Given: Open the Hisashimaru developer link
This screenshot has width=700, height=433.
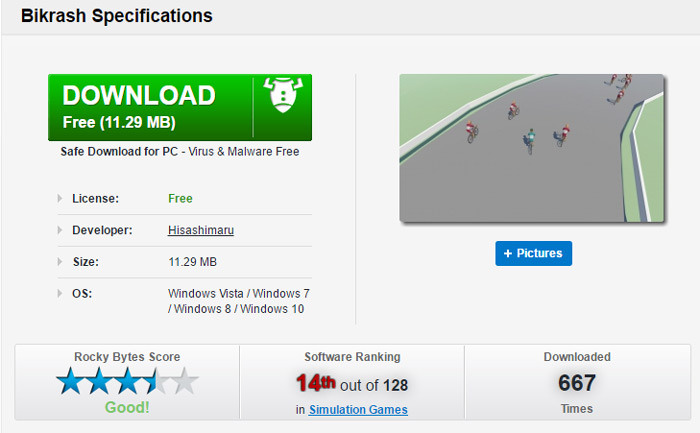Looking at the screenshot, I should coord(201,230).
